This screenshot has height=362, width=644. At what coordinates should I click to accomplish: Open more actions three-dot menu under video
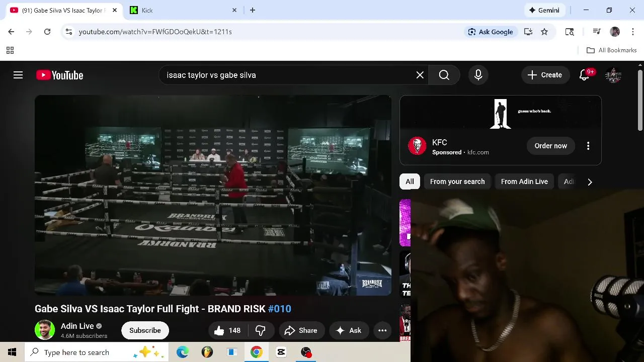(x=382, y=330)
